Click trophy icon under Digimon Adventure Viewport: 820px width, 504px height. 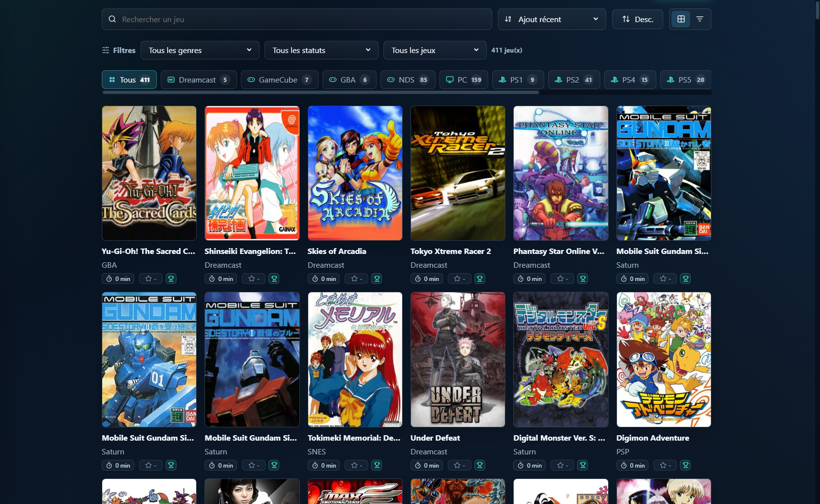686,465
